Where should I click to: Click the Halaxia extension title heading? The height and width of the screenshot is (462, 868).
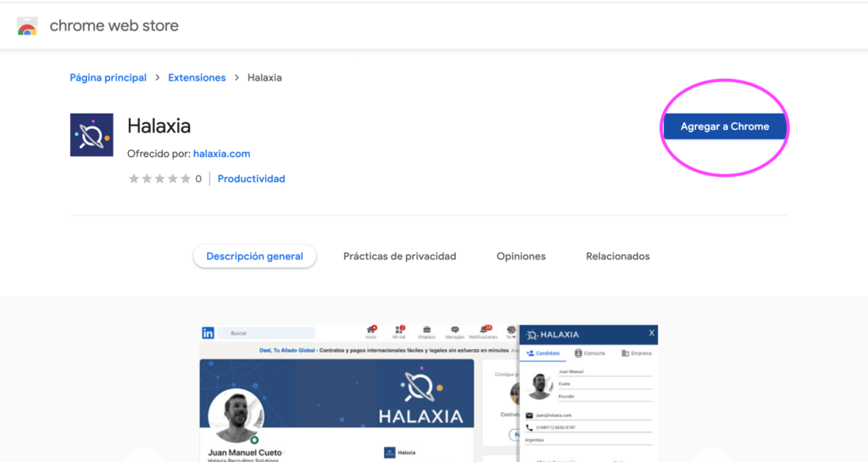click(159, 126)
